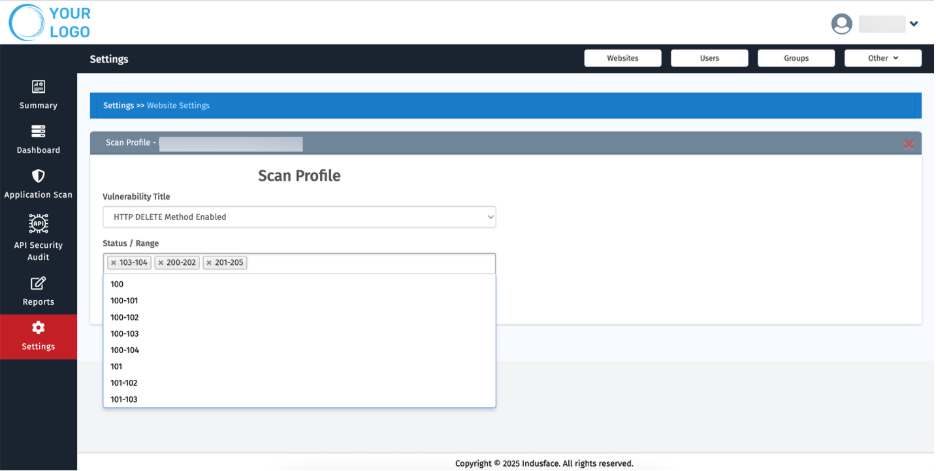Image resolution: width=936 pixels, height=471 pixels.
Task: Click the user avatar icon
Action: (842, 24)
